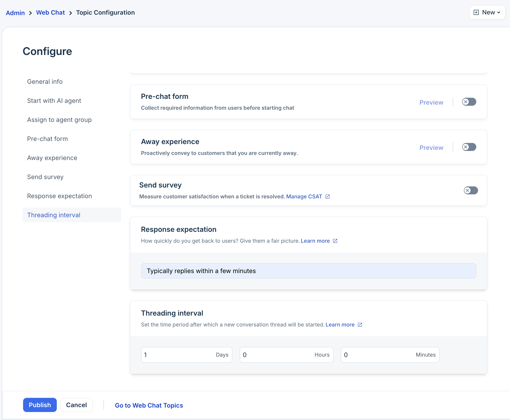The width and height of the screenshot is (510, 420).
Task: Click the Publish button
Action: point(40,405)
